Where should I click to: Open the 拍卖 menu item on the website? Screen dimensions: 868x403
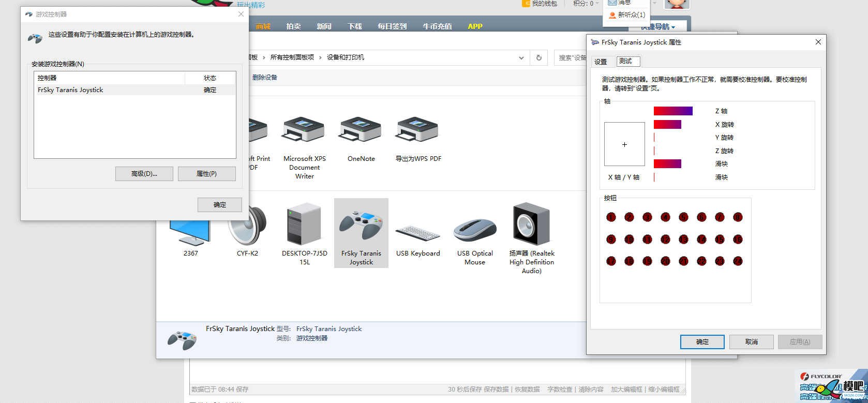point(293,26)
